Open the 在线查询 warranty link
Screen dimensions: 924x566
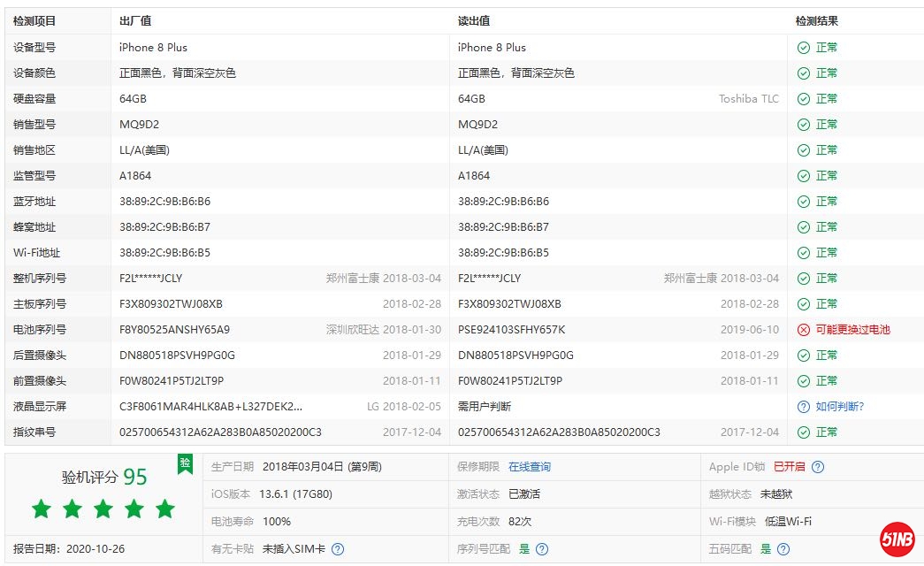click(x=529, y=467)
